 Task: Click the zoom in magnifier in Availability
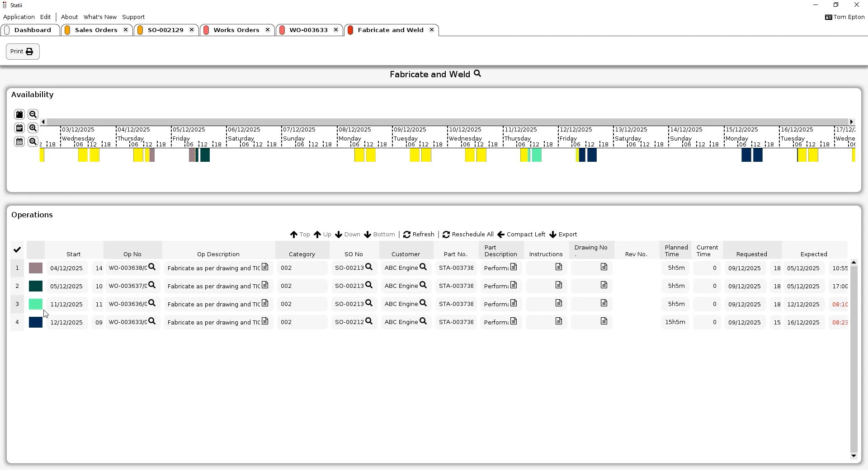[33, 128]
